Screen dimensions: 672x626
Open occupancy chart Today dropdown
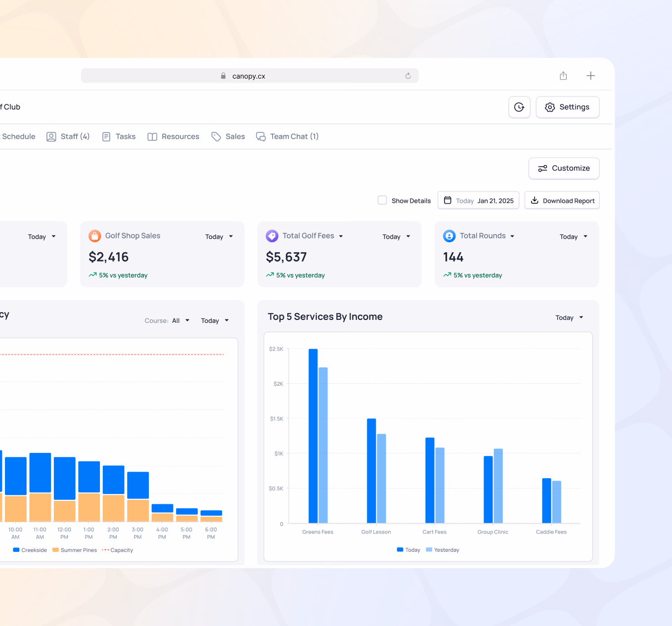coord(215,321)
